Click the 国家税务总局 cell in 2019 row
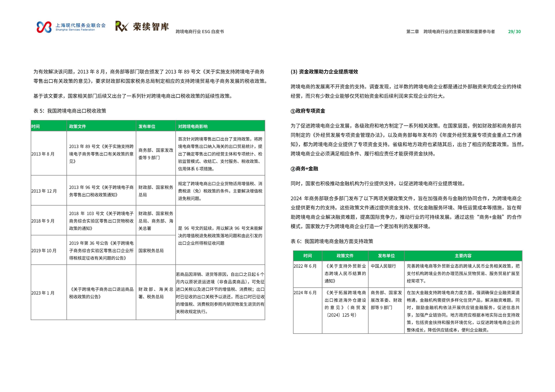This screenshot has height=392, width=555. (x=156, y=250)
